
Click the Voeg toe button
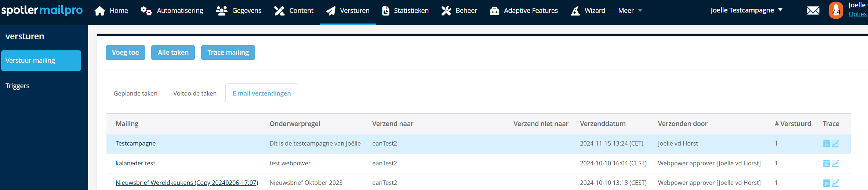click(126, 53)
